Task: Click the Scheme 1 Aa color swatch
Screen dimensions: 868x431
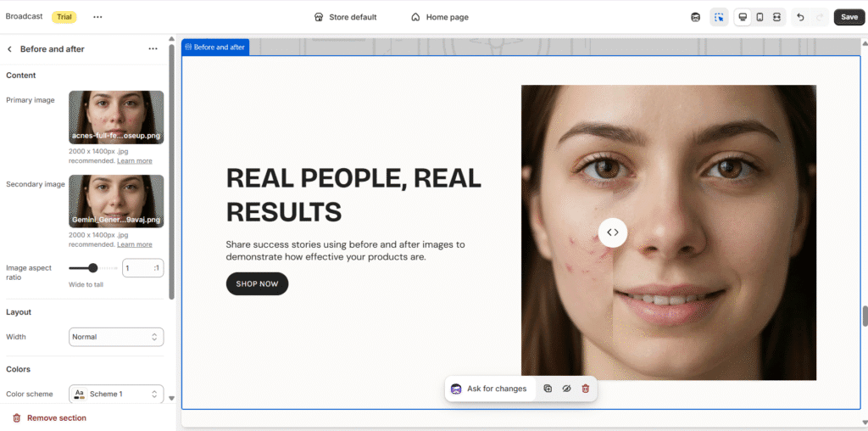Action: (x=80, y=394)
